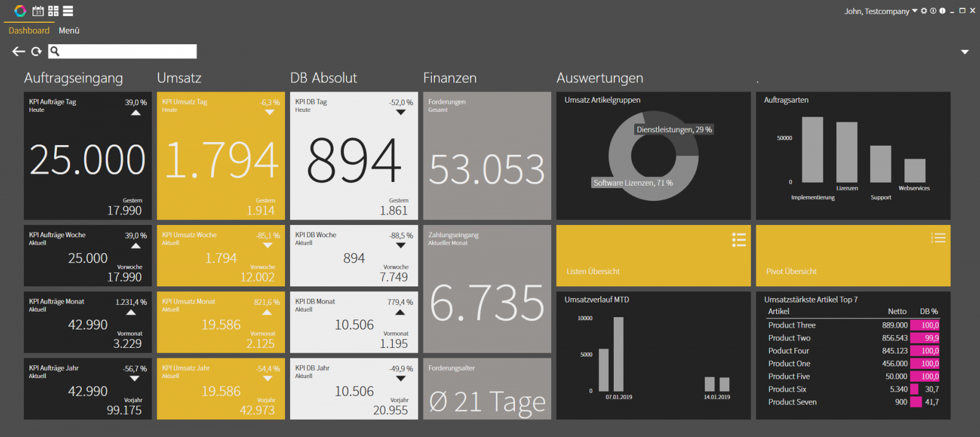The height and width of the screenshot is (437, 980).
Task: Select the yellow KPI Umsatz Tag tile
Action: click(x=221, y=156)
